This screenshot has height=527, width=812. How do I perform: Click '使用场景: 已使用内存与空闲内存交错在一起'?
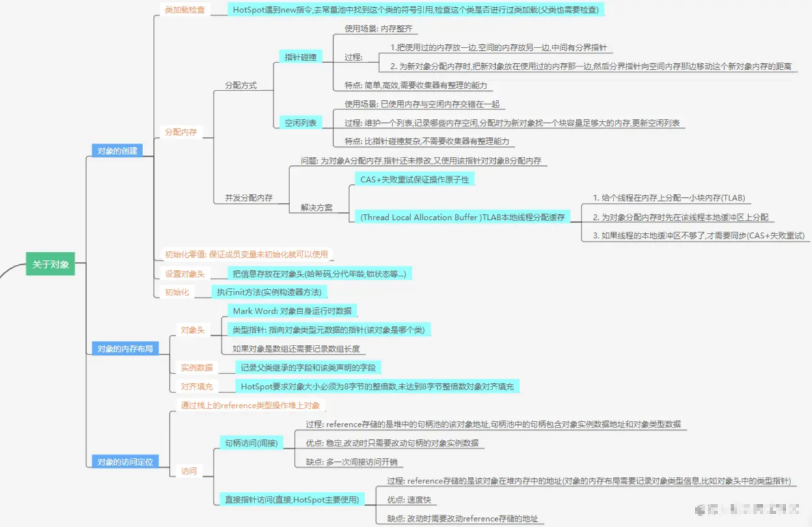click(422, 104)
